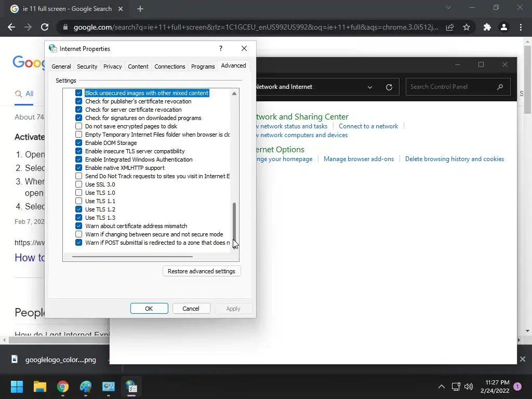The width and height of the screenshot is (532, 399).
Task: Click the settings list scroll-up arrow
Action: [234, 94]
